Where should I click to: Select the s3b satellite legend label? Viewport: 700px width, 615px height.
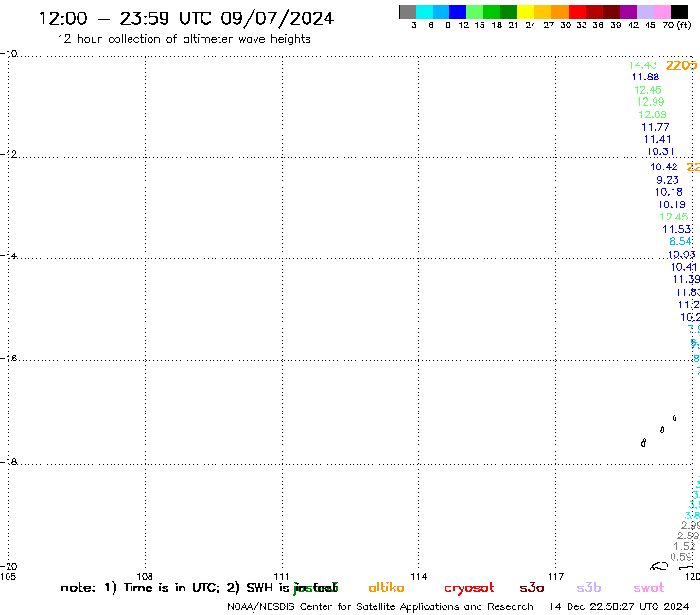(x=588, y=588)
